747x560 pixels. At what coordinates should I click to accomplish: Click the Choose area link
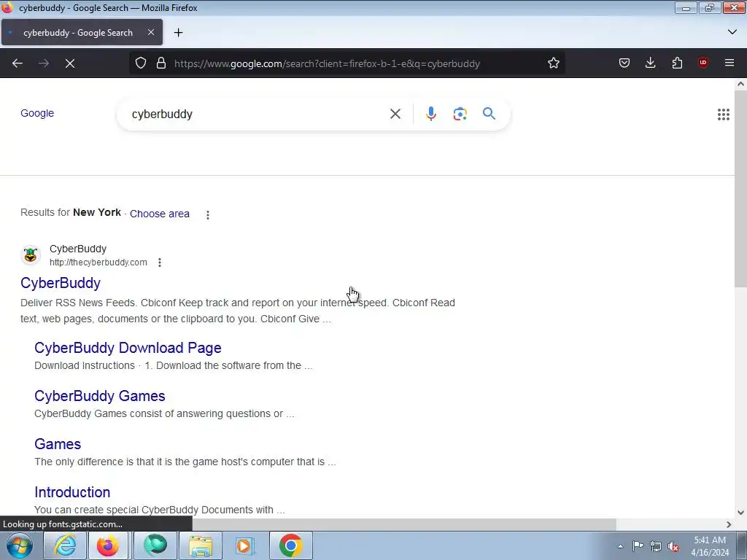(x=160, y=214)
